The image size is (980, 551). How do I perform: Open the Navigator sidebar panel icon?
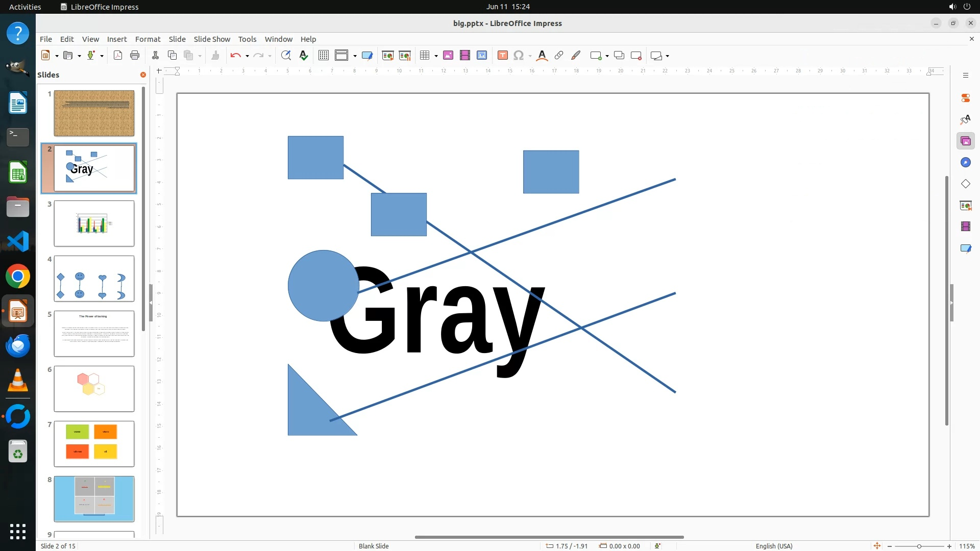click(x=965, y=162)
